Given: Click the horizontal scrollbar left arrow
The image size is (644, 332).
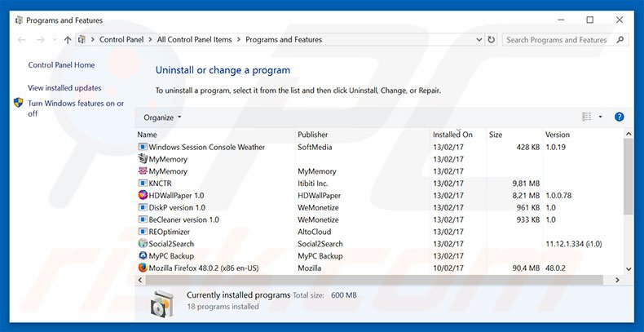Looking at the screenshot, I should click(x=139, y=280).
